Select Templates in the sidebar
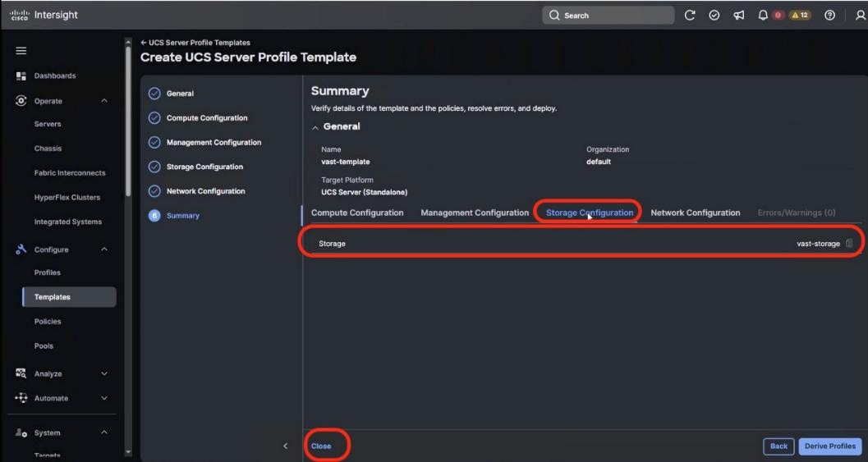Viewport: 868px width, 462px height. 69,296
